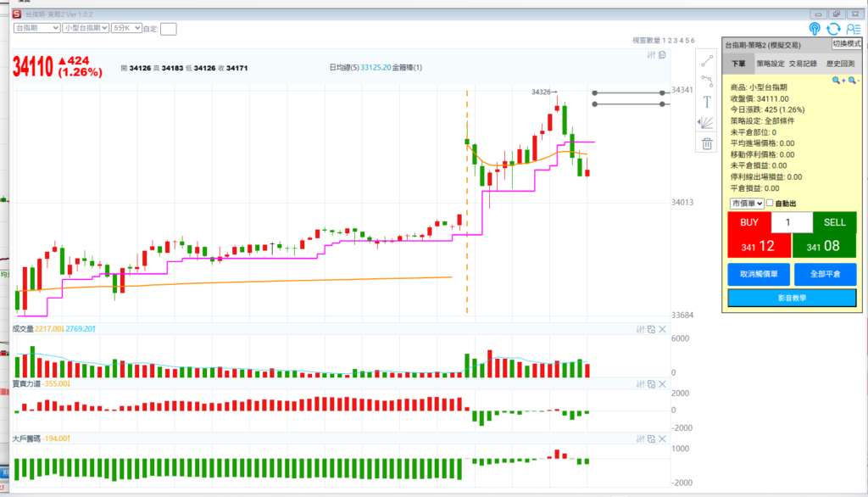Click the zoom out magnifier icon
Screen dimensions: 868x497
[852, 81]
